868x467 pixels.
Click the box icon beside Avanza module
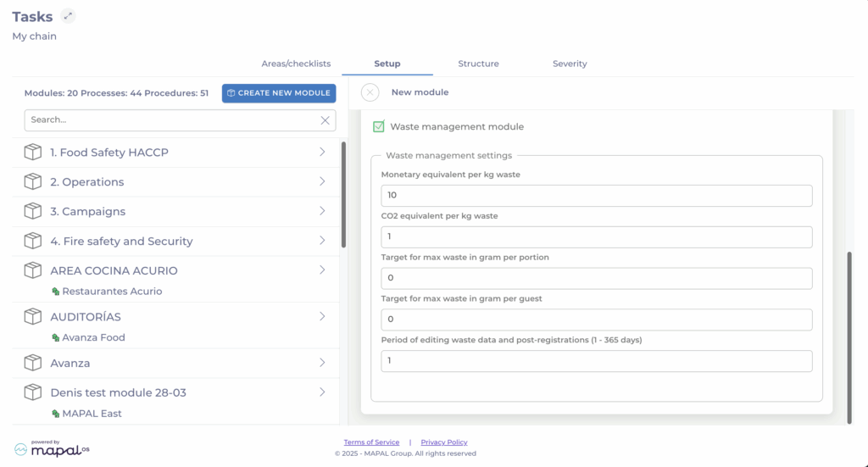pyautogui.click(x=33, y=364)
